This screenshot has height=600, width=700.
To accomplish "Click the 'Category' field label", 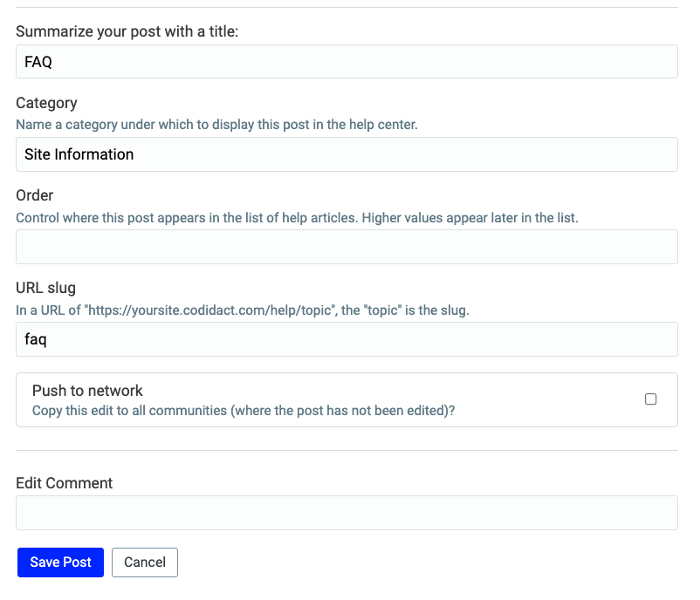I will coord(46,103).
